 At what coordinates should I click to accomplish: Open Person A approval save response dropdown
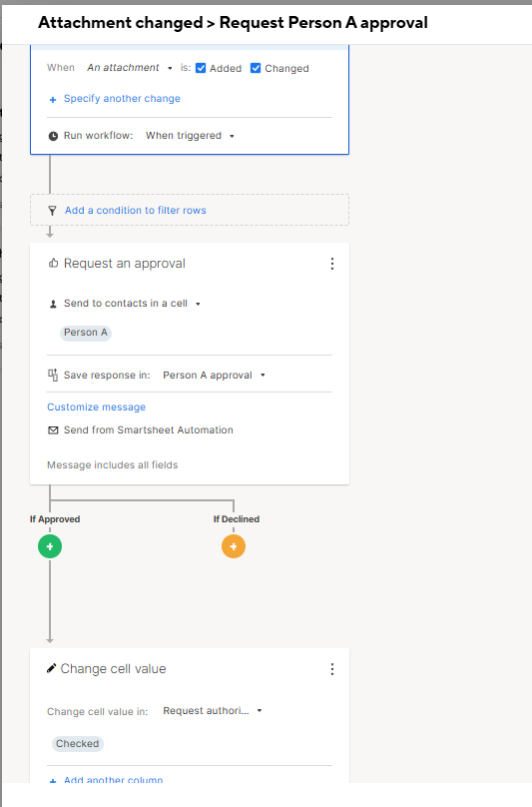point(214,376)
